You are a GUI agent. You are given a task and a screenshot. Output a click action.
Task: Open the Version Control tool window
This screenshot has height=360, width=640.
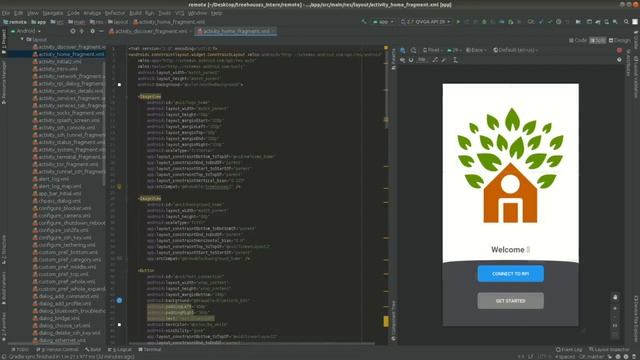pyautogui.click(x=57, y=350)
